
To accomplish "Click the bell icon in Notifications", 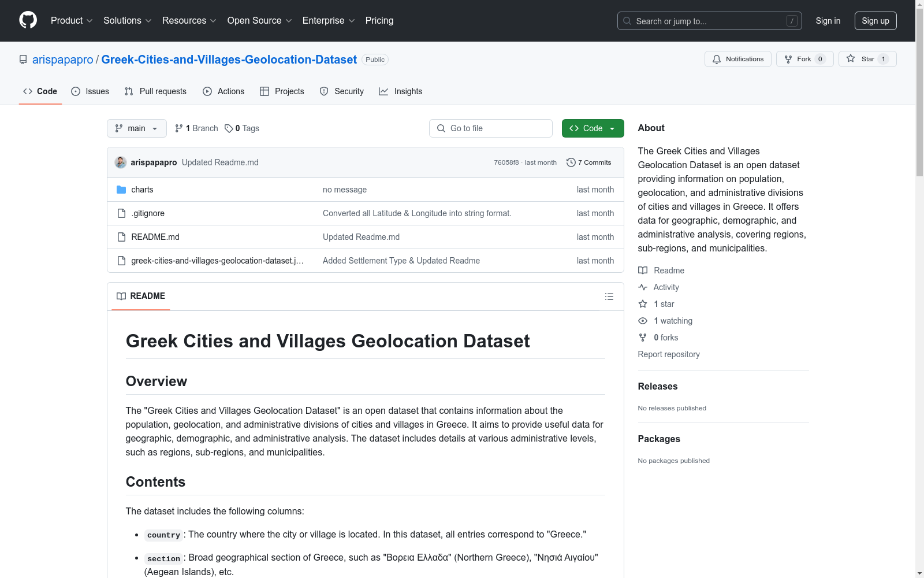I will 717,59.
